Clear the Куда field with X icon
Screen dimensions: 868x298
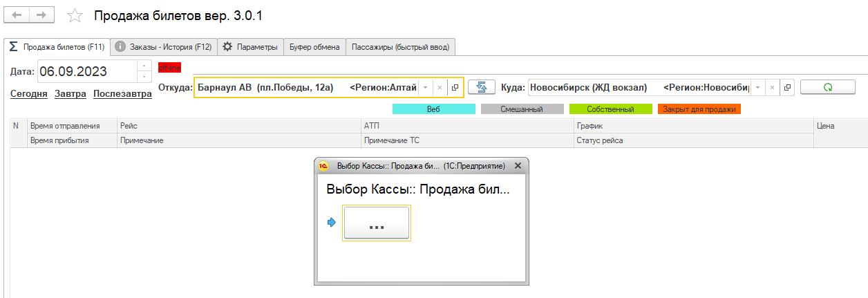coord(771,88)
